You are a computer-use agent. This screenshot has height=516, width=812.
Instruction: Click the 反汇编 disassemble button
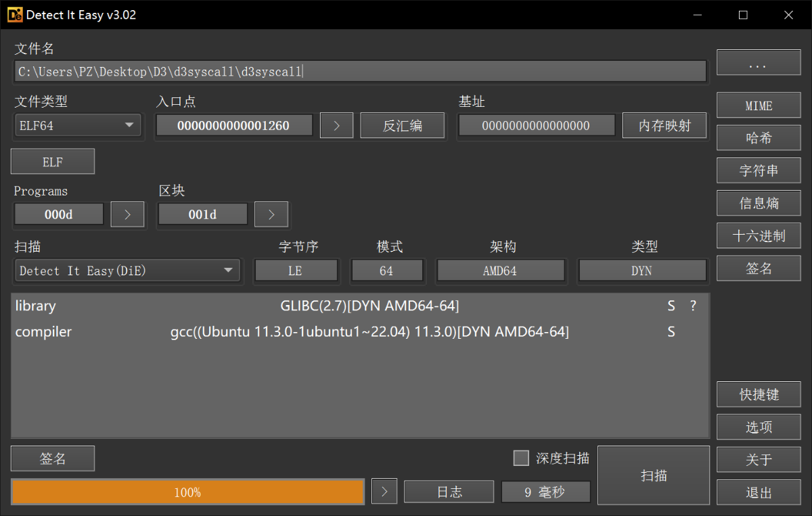pyautogui.click(x=403, y=125)
